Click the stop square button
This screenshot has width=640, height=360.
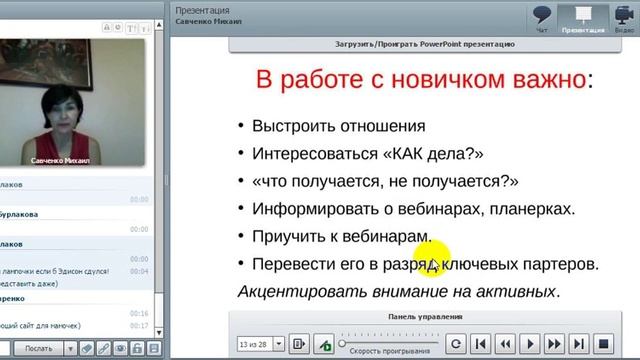point(604,344)
